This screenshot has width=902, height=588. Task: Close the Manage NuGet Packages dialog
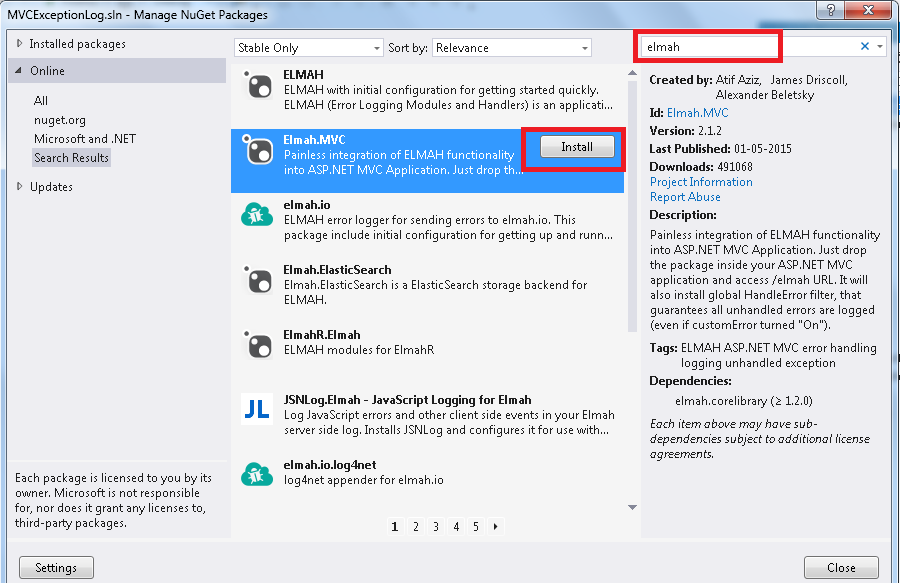click(841, 568)
